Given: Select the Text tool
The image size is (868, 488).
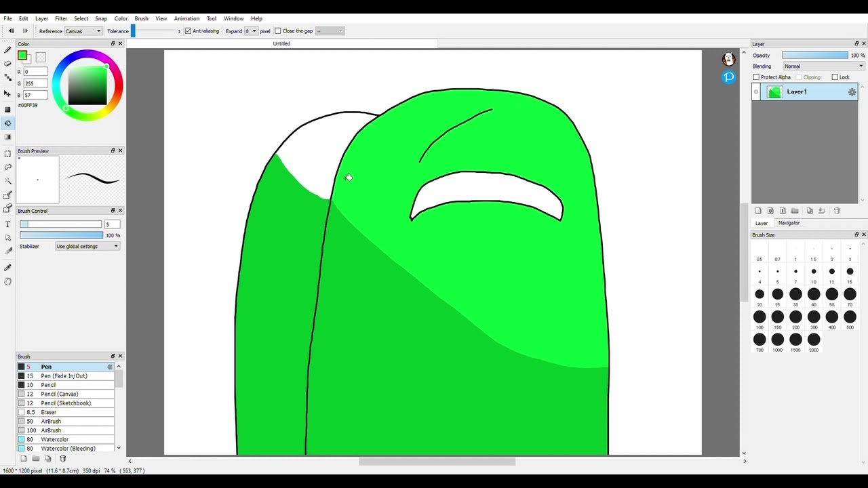Looking at the screenshot, I should pos(7,224).
